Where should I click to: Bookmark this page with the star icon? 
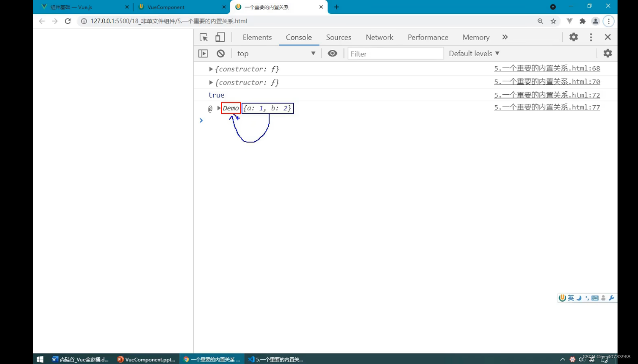[x=553, y=21]
